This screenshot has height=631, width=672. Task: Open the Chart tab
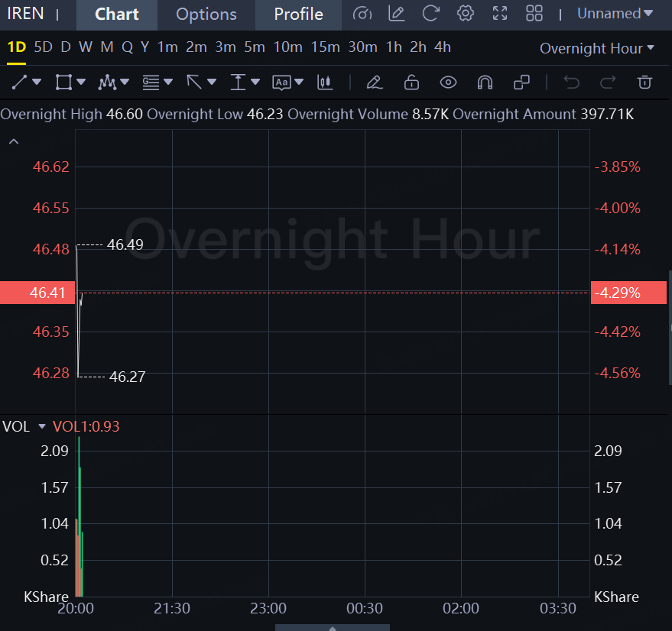116,15
